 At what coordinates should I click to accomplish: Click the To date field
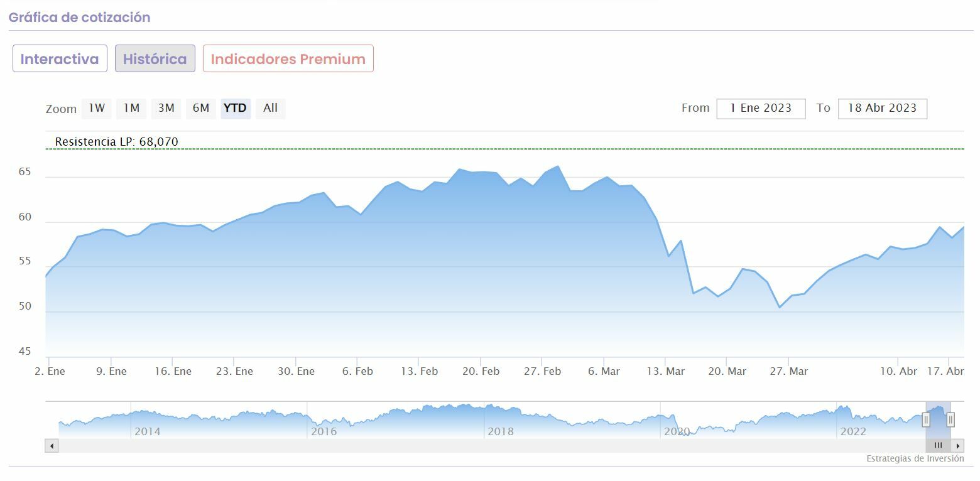pyautogui.click(x=882, y=108)
